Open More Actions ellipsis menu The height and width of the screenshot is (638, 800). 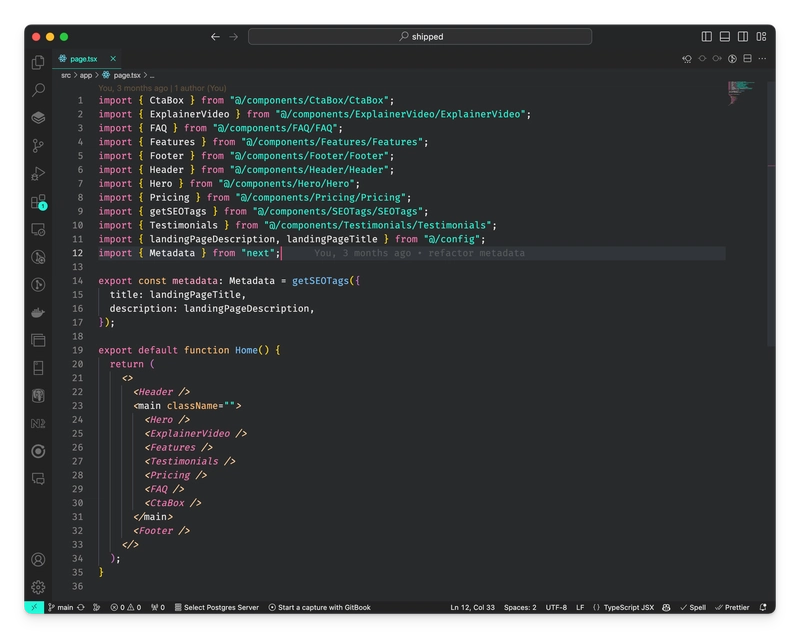[762, 59]
